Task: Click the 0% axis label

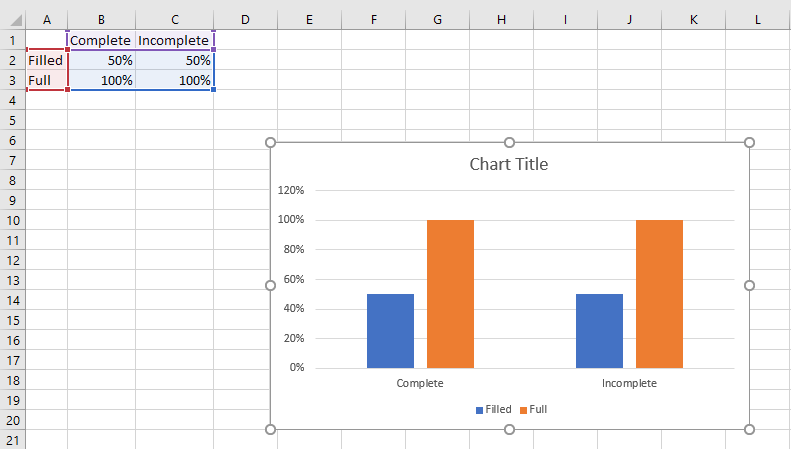Action: [x=297, y=367]
